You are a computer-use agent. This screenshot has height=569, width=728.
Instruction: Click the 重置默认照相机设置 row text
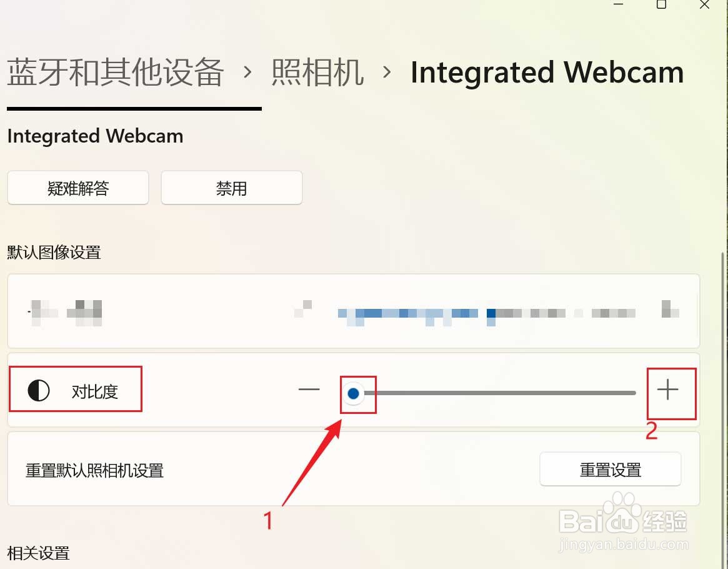95,470
